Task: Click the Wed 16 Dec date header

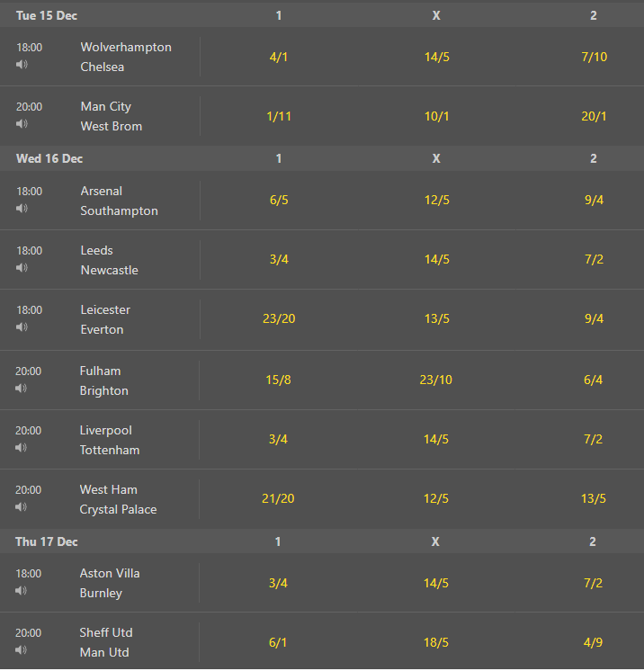Action: pyautogui.click(x=49, y=159)
